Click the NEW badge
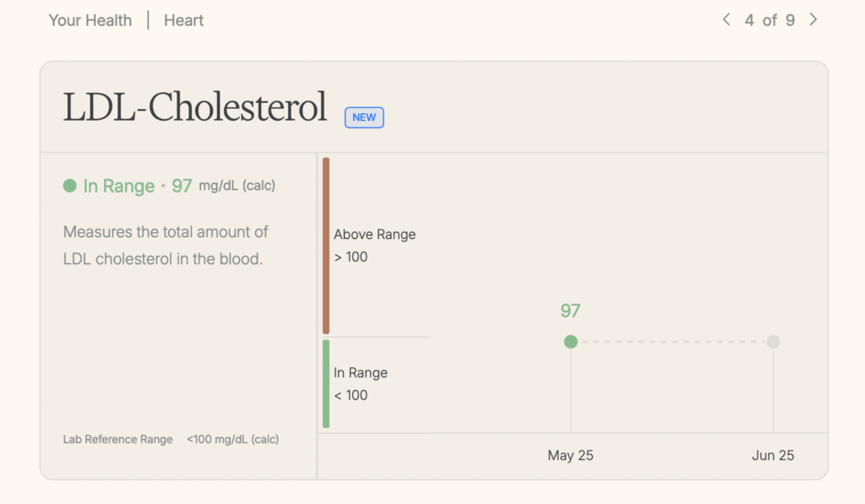This screenshot has width=865, height=504. pyautogui.click(x=364, y=117)
